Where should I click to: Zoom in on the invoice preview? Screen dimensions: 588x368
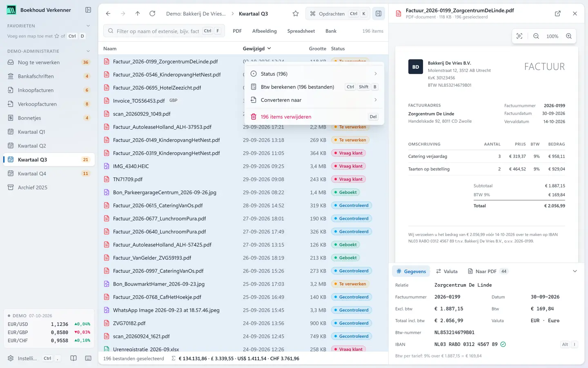(x=569, y=36)
